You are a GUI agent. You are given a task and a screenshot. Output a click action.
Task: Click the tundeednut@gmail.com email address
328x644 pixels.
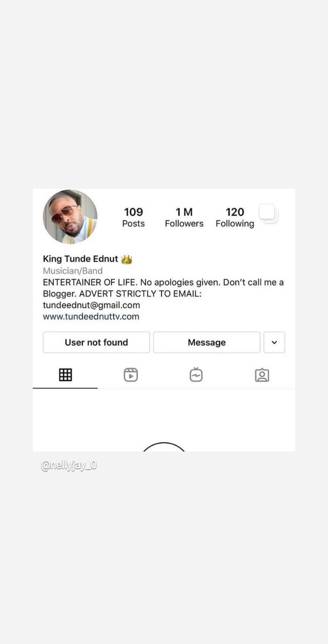point(92,305)
